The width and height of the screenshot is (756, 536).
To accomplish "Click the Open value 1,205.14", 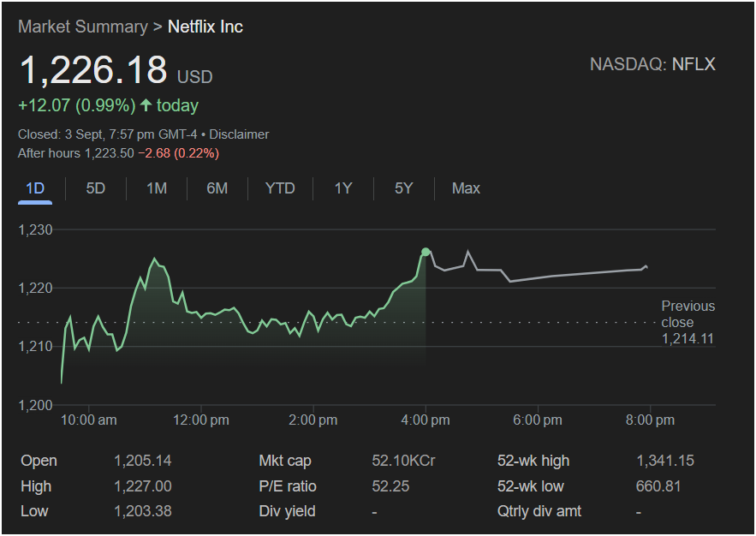I will pos(143,461).
